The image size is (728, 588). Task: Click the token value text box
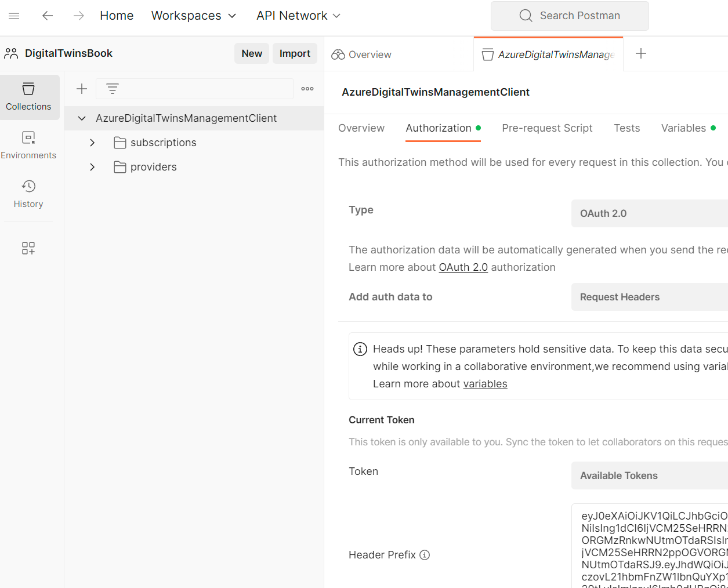650,546
